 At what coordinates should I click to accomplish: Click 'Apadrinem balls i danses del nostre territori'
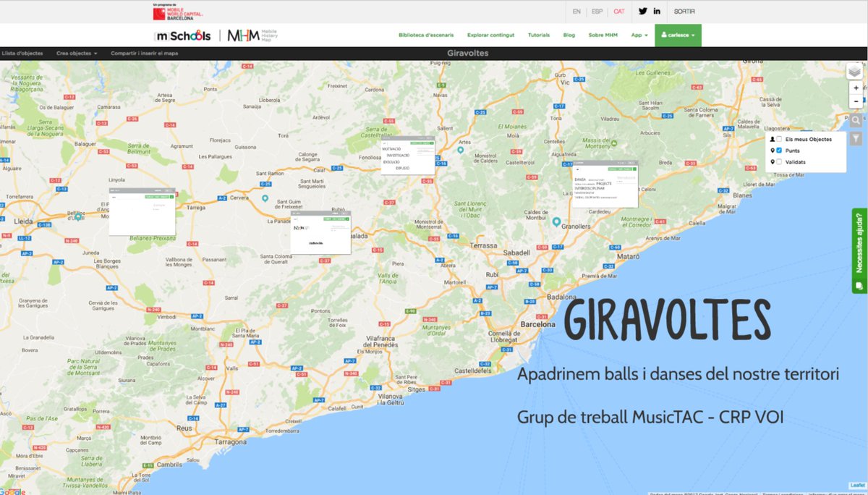point(678,376)
